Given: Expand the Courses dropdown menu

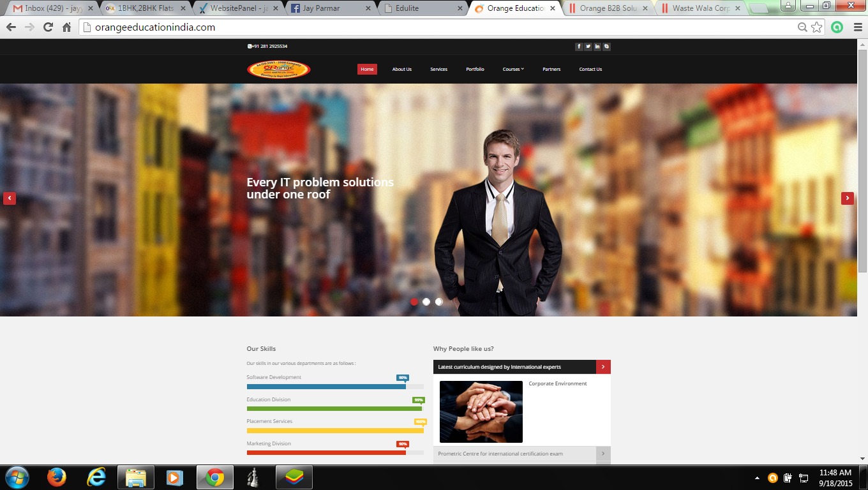Looking at the screenshot, I should click(513, 69).
